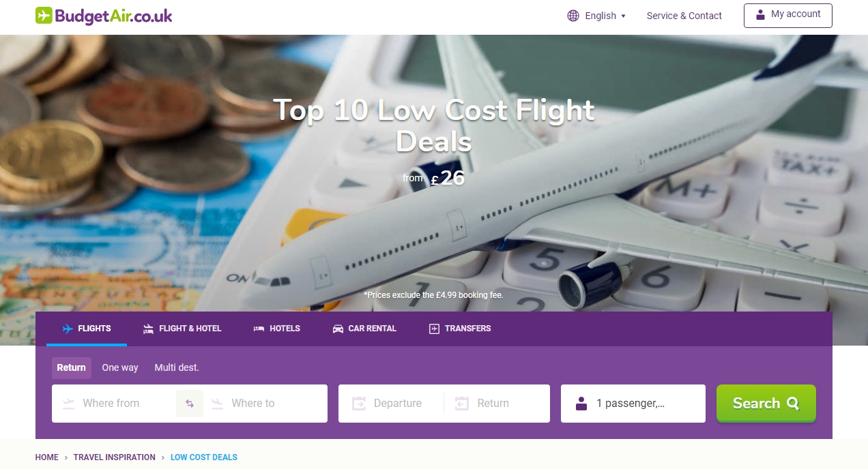Click the passenger person icon

point(581,404)
